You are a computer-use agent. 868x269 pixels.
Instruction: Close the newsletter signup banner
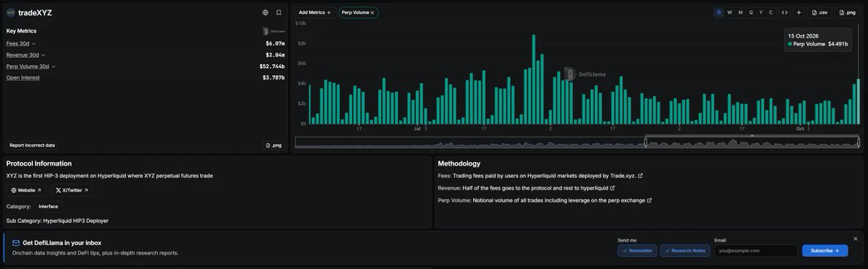[855, 239]
